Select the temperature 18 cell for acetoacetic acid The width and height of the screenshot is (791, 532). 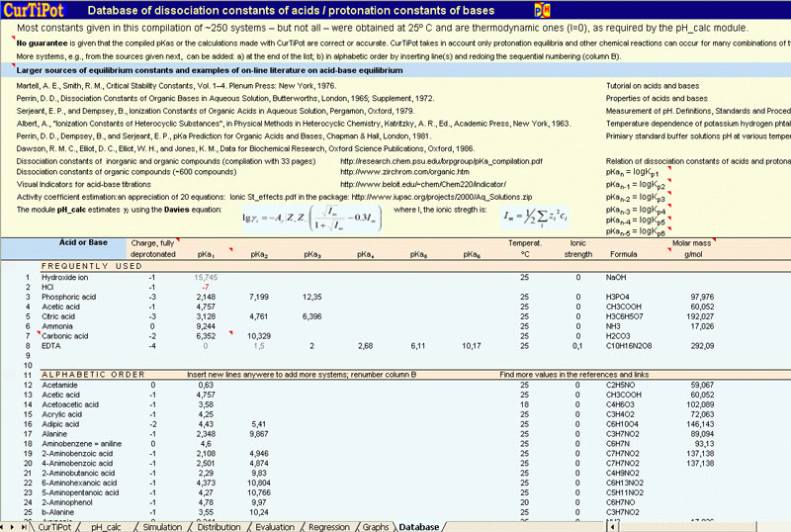point(525,404)
